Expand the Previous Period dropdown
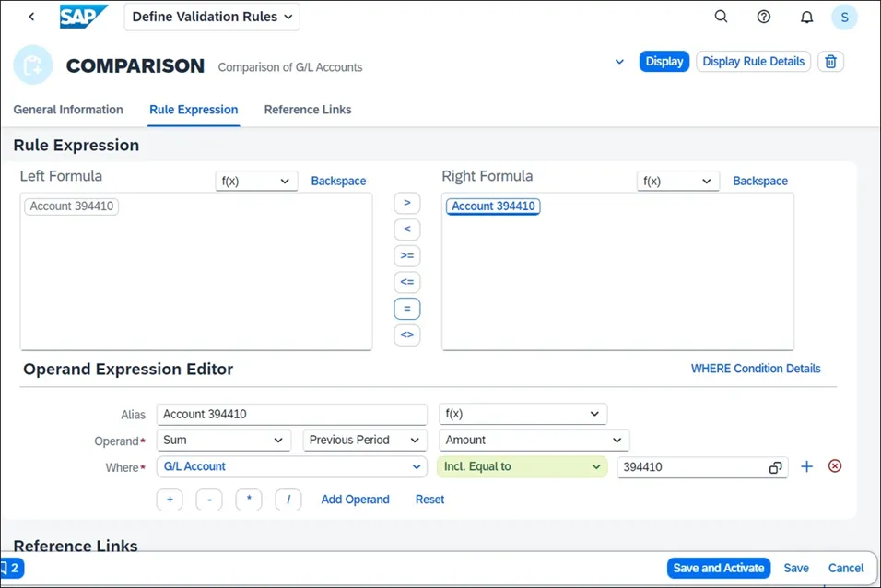This screenshot has width=881, height=588. point(365,441)
